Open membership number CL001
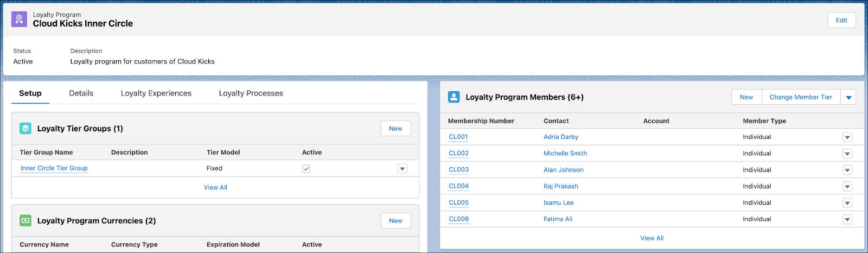 click(458, 137)
